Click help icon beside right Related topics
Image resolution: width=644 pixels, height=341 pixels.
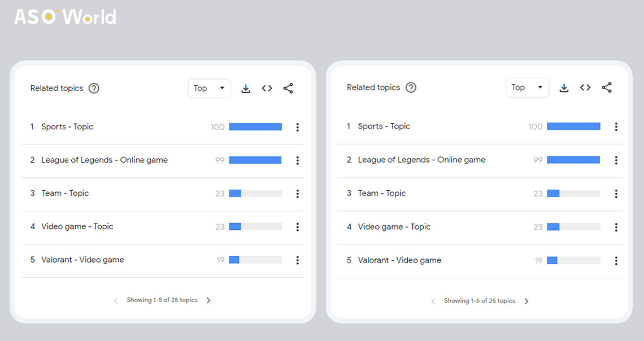[x=411, y=88]
